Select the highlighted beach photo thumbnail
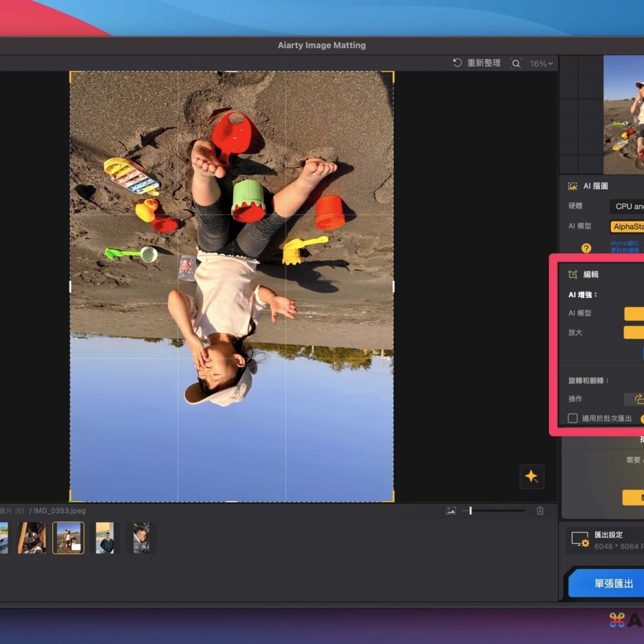Screen dimensions: 644x644 (x=68, y=537)
